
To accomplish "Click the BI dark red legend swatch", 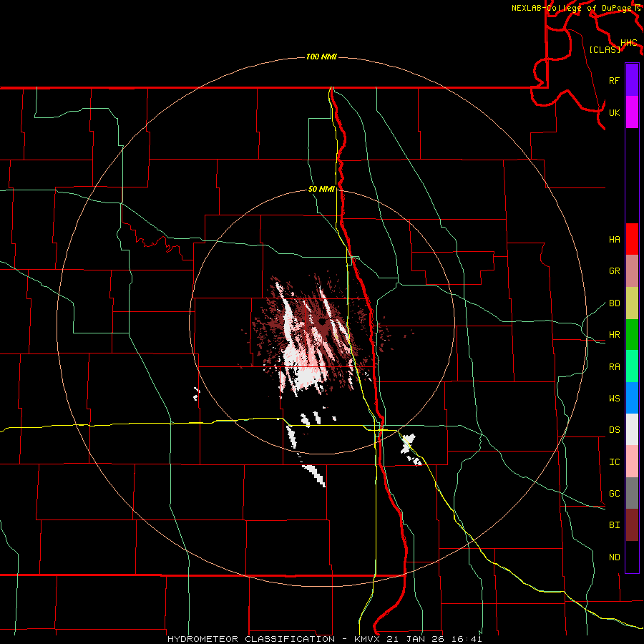I will click(632, 525).
